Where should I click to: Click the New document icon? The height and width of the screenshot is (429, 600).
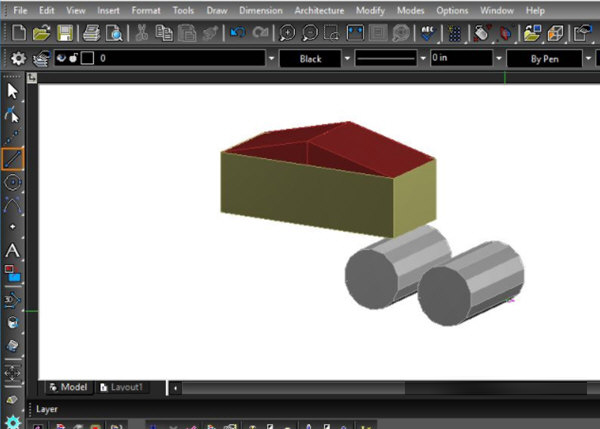(x=18, y=33)
